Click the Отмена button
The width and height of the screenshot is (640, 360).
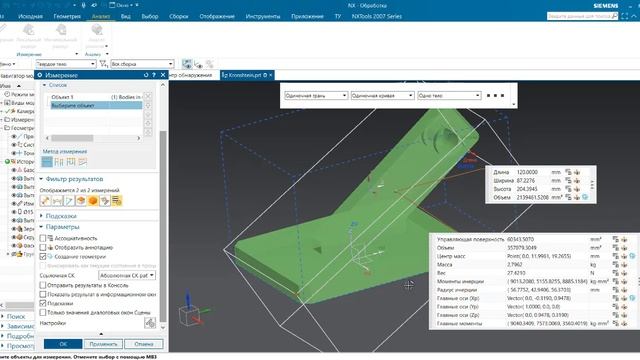[x=144, y=344]
